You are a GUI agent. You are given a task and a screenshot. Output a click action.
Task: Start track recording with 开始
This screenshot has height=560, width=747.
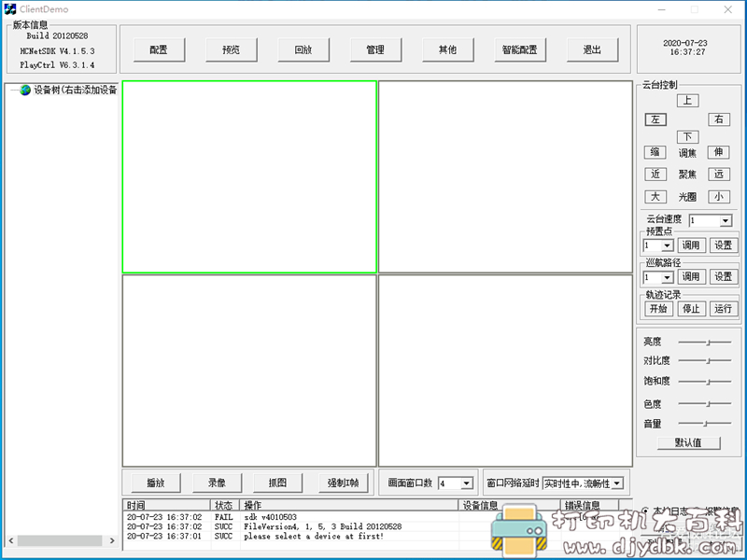click(659, 309)
